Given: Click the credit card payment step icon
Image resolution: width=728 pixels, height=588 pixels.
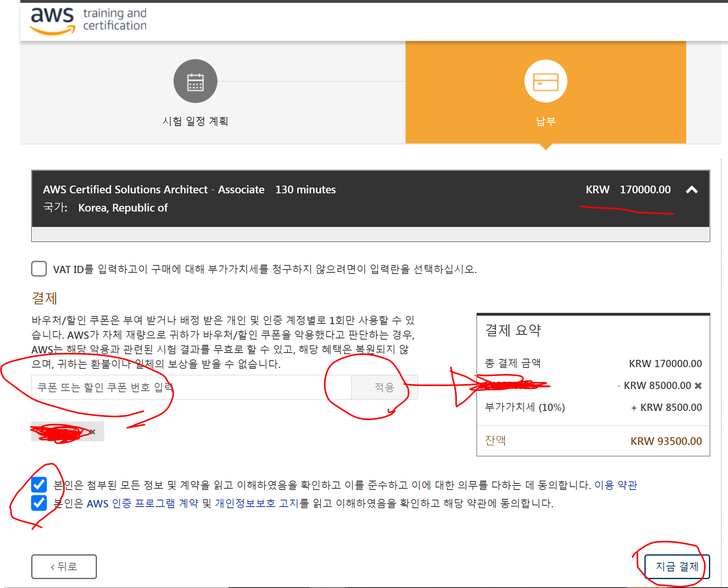Looking at the screenshot, I should pyautogui.click(x=546, y=81).
